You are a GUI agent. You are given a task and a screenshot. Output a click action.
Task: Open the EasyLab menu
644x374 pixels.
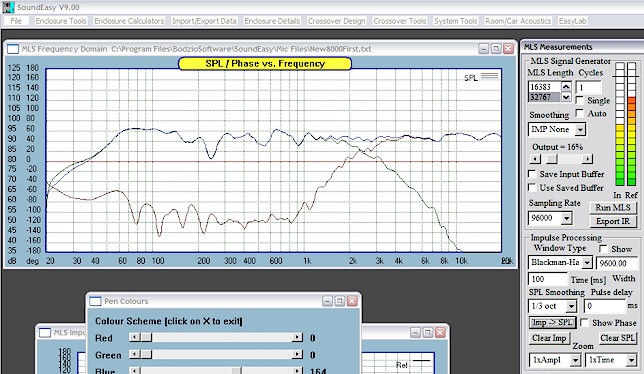click(x=573, y=21)
